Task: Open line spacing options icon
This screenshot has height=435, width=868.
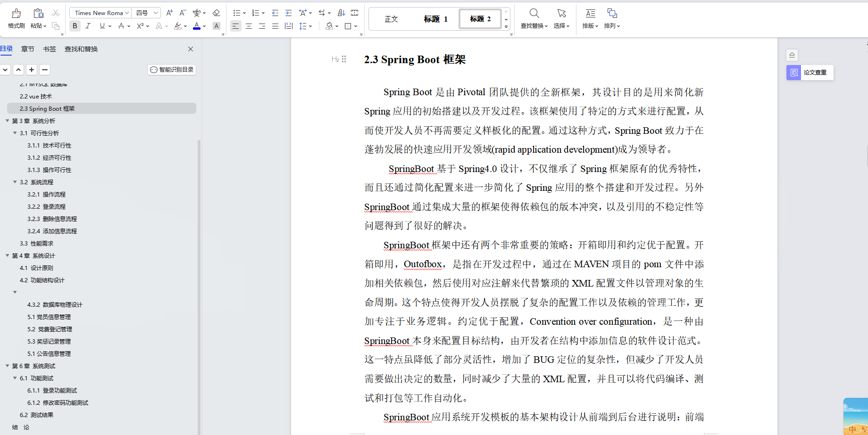Action: click(303, 26)
